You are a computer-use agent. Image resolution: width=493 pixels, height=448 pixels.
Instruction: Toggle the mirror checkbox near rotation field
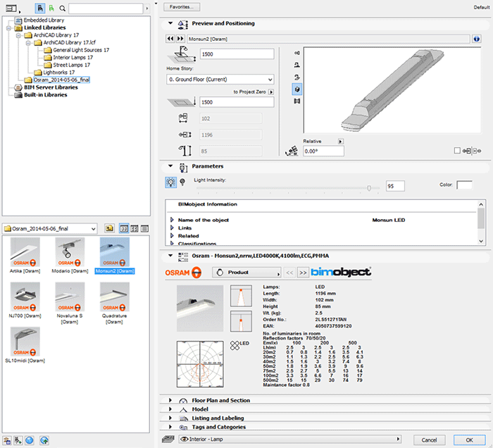tap(457, 151)
